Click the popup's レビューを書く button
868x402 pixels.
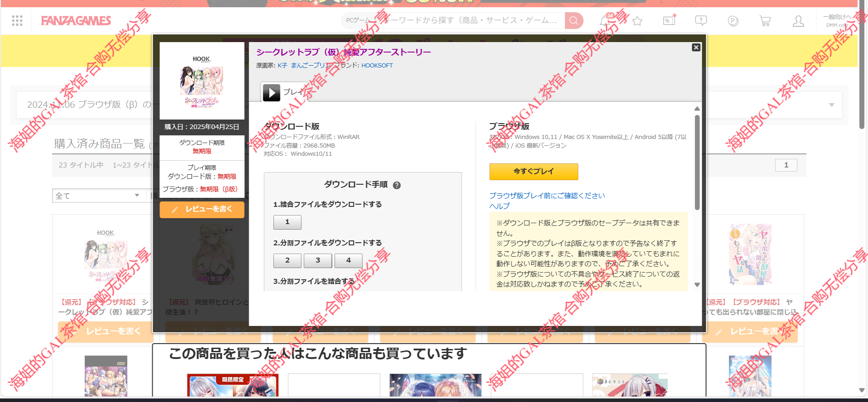(202, 209)
